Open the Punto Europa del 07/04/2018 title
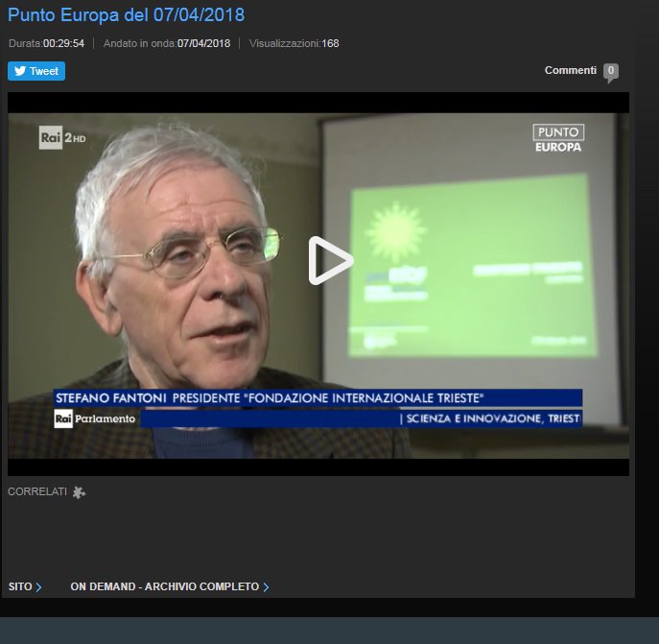659x644 pixels. [126, 15]
